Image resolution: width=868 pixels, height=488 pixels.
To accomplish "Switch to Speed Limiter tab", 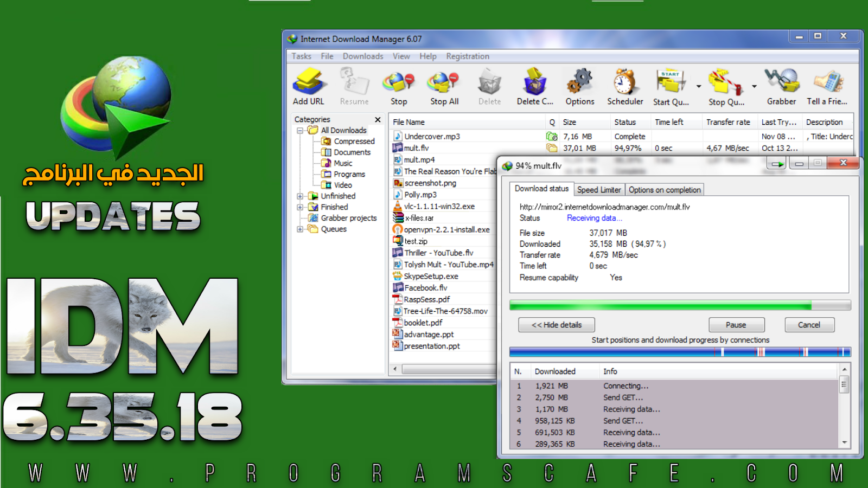I will point(599,190).
